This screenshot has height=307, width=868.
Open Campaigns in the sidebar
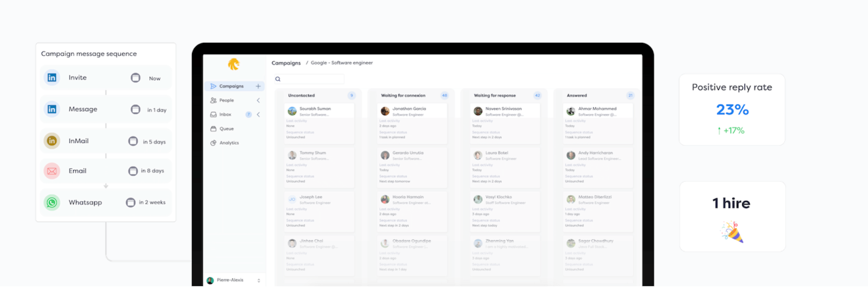[234, 86]
